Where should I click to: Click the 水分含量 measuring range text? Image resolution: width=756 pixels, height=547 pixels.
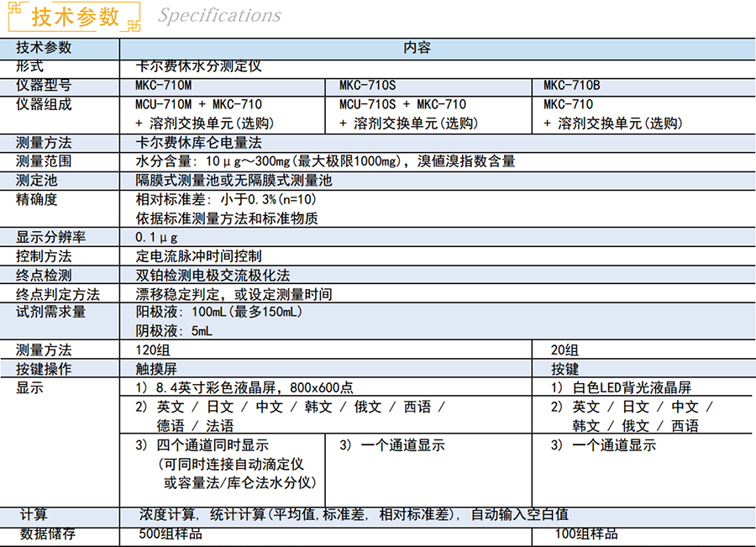325,161
